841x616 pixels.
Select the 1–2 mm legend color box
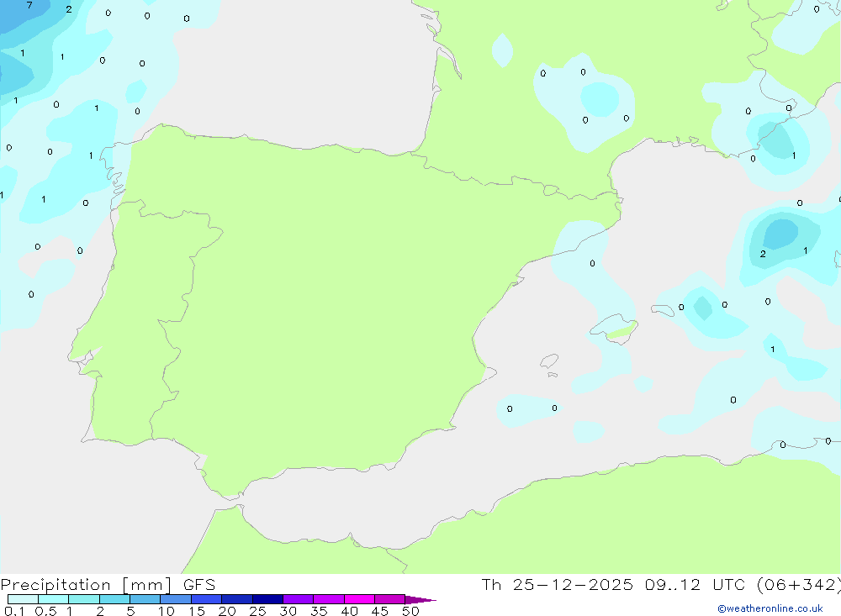(84, 599)
